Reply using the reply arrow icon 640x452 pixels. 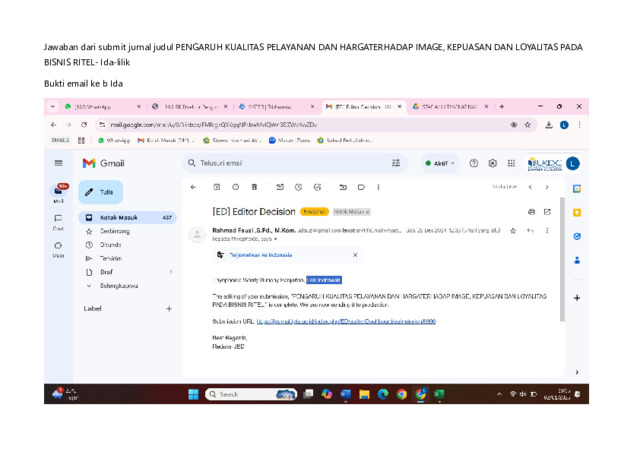(530, 230)
